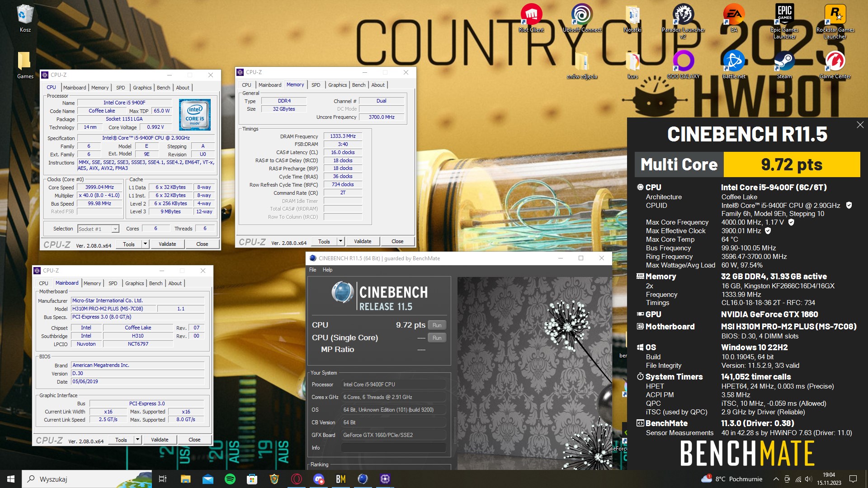Open File Explorer from the taskbar
This screenshot has width=868, height=488.
185,479
